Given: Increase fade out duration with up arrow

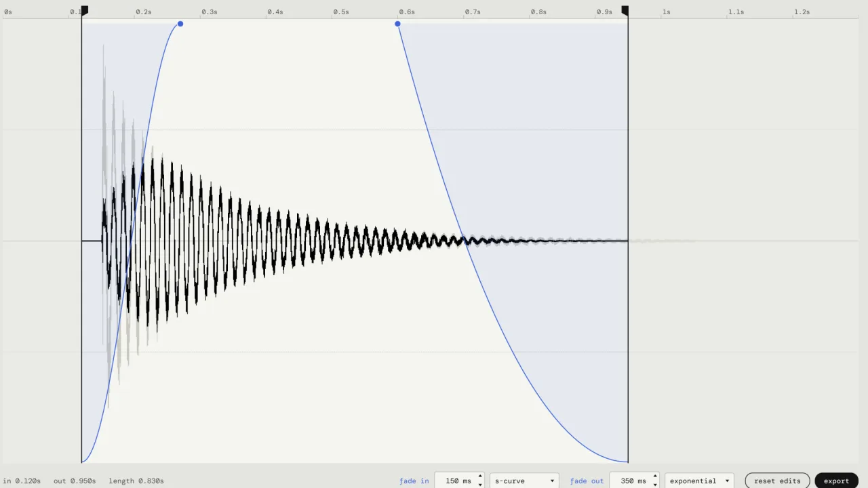Looking at the screenshot, I should point(655,476).
